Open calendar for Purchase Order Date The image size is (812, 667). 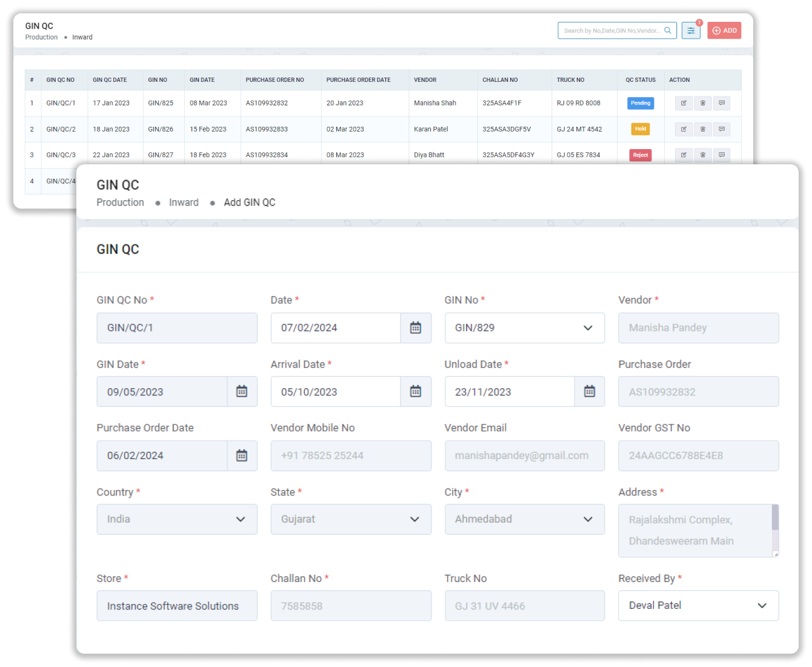(242, 456)
